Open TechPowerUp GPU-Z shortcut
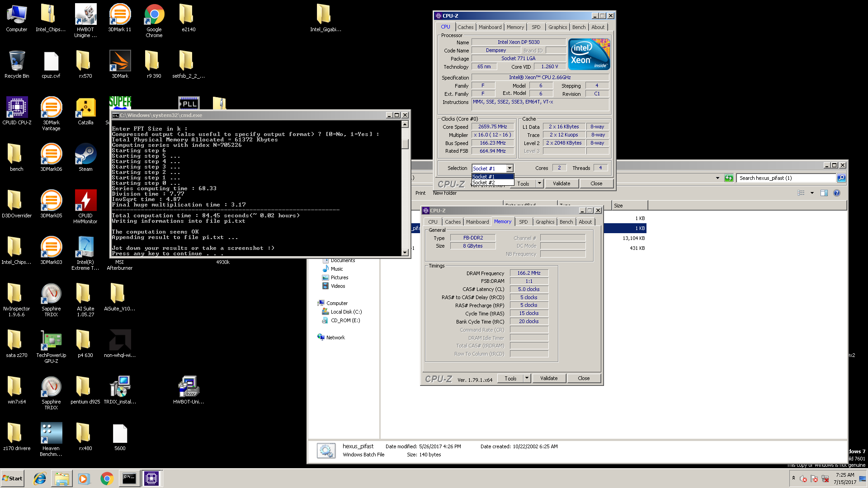Screen dimensions: 868x488 pos(51,346)
